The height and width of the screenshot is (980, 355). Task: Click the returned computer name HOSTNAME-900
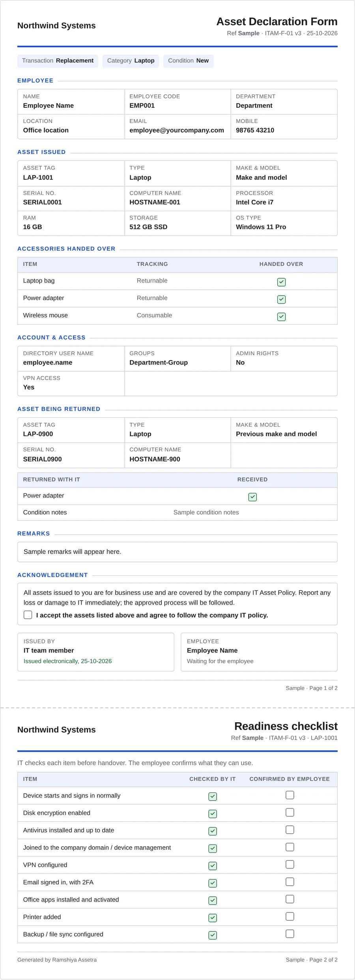155,459
